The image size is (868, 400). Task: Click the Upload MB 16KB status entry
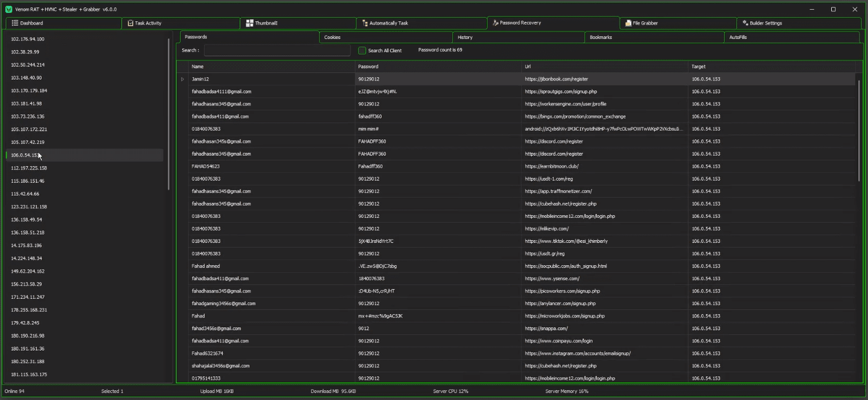point(217,391)
